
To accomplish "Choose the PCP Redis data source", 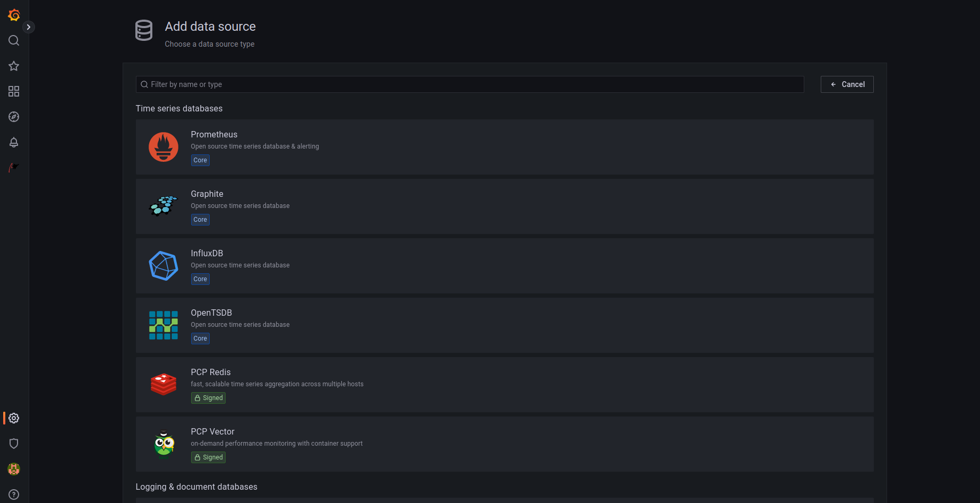I will coord(504,385).
